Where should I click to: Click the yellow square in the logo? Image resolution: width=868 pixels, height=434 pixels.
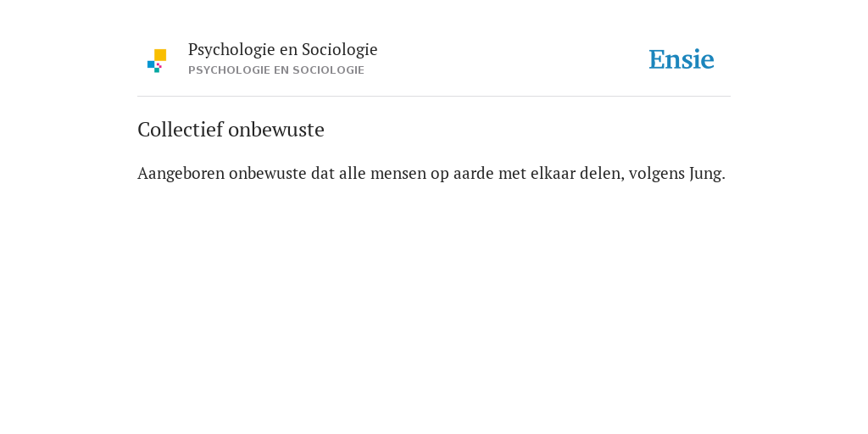coord(160,55)
